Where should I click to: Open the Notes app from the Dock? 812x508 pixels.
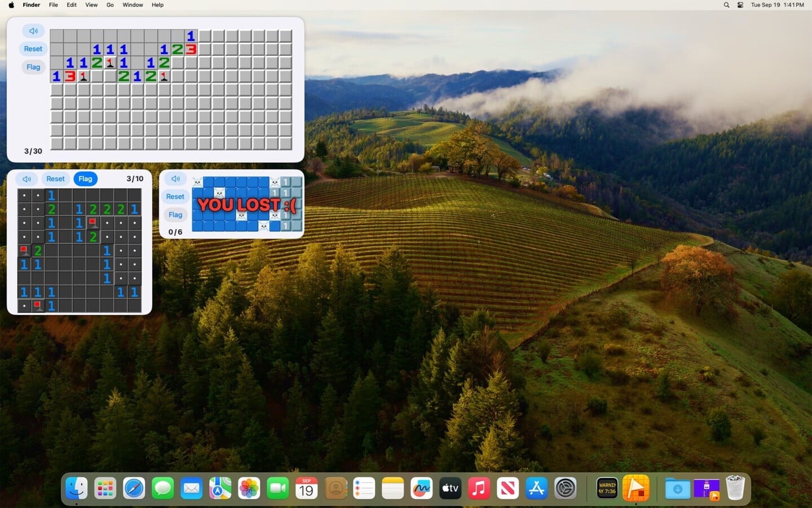(x=392, y=488)
